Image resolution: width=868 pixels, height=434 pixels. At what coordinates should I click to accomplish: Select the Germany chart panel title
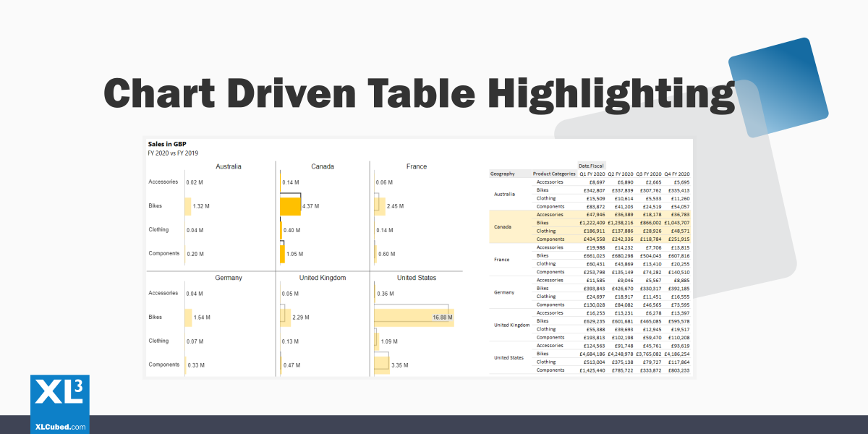[229, 278]
